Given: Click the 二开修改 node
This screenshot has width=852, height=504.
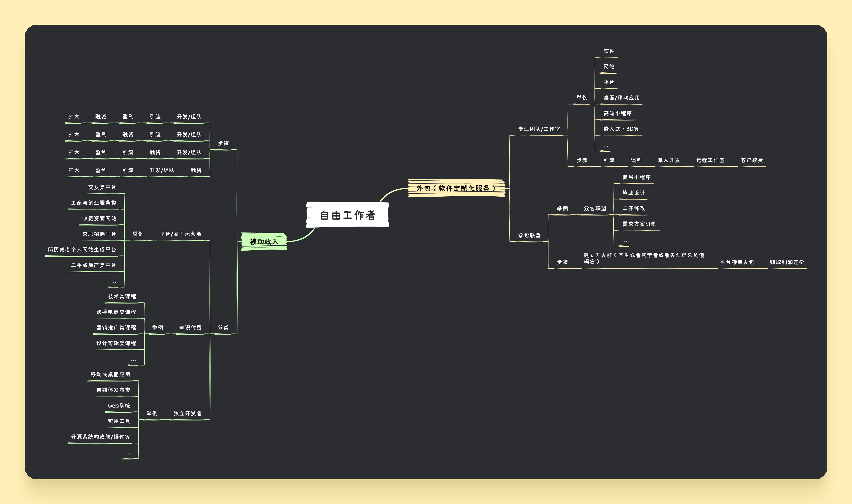Looking at the screenshot, I should click(x=633, y=208).
